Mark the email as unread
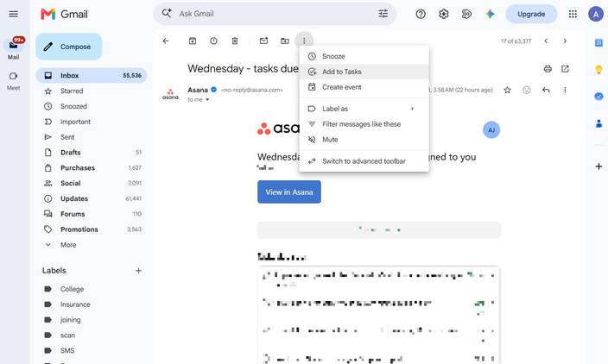 point(263,41)
